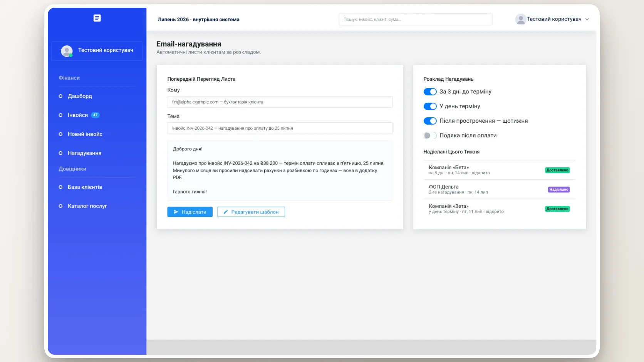Expand the user menu chevron in header
This screenshot has width=644, height=362.
point(587,19)
